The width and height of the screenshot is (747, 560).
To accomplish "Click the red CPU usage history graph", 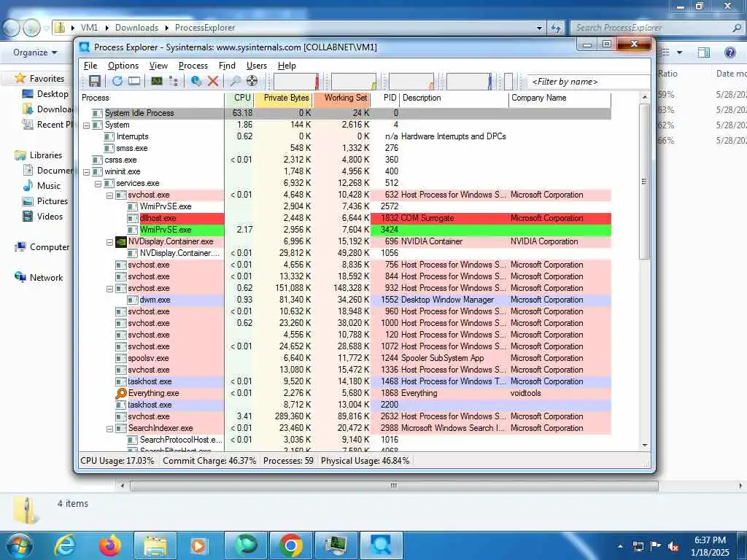I will pos(296,82).
